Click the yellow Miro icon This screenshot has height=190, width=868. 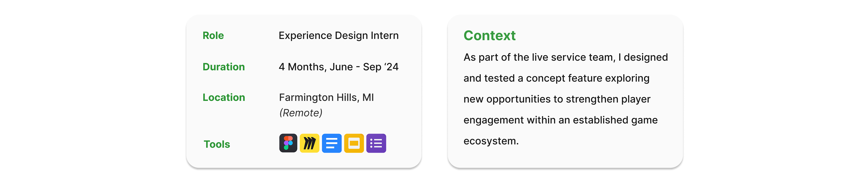point(309,143)
